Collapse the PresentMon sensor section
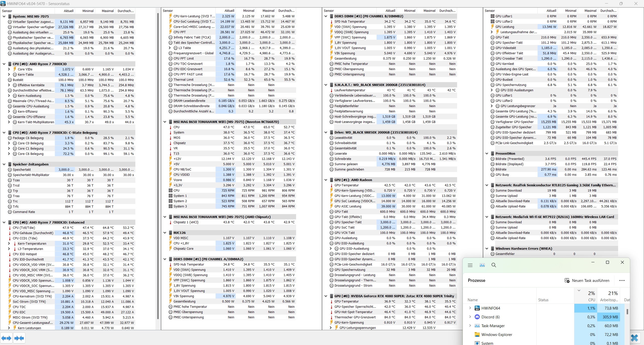Image resolution: width=644 pixels, height=345 pixels. coord(487,153)
